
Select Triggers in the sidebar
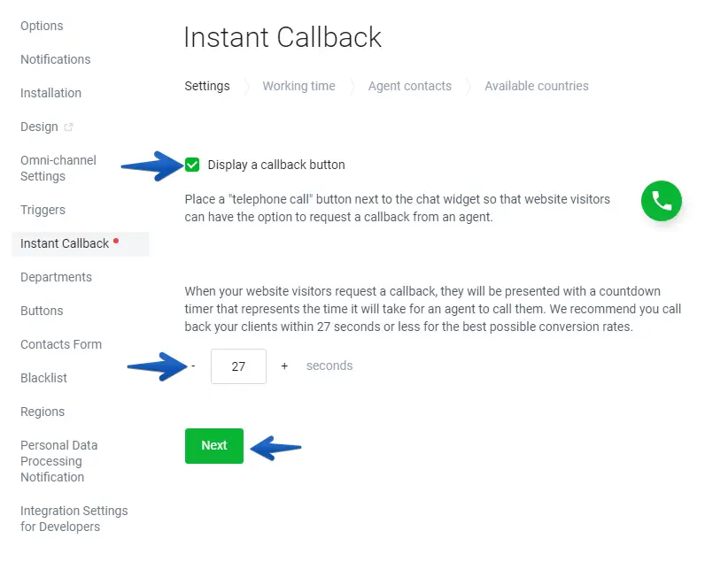[43, 210]
